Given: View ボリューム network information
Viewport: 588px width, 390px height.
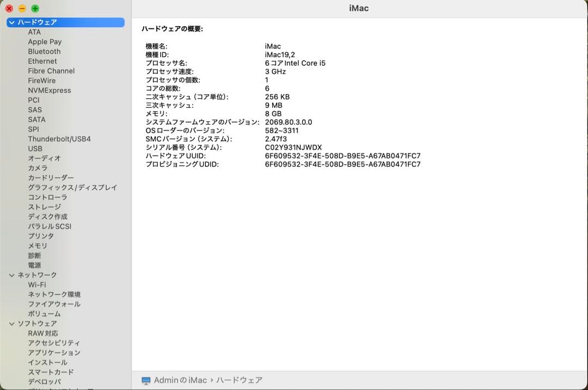Looking at the screenshot, I should 44,313.
